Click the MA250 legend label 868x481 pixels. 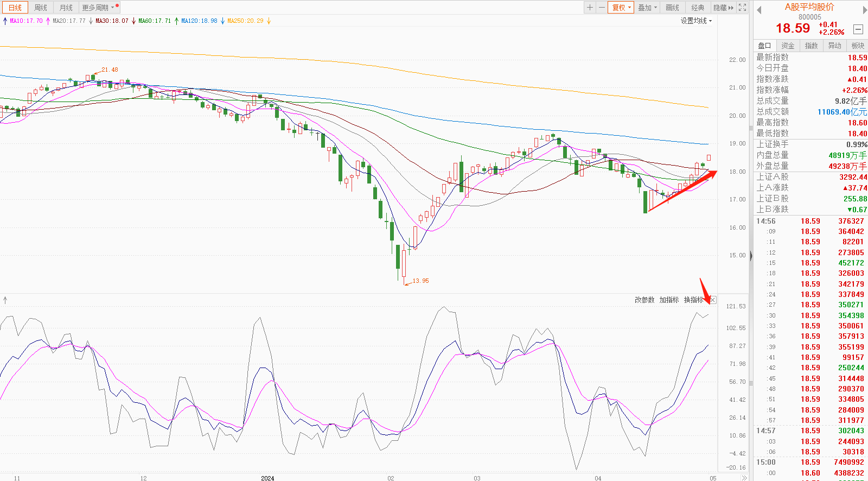pyautogui.click(x=245, y=21)
